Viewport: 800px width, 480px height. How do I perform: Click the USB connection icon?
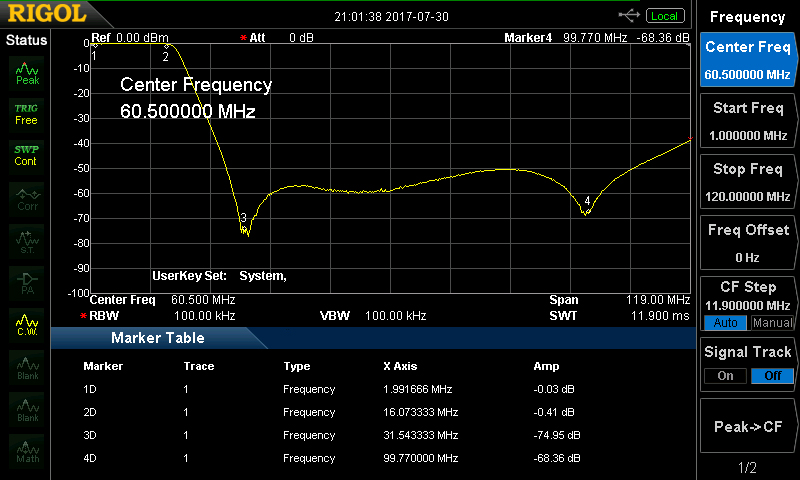tap(629, 15)
